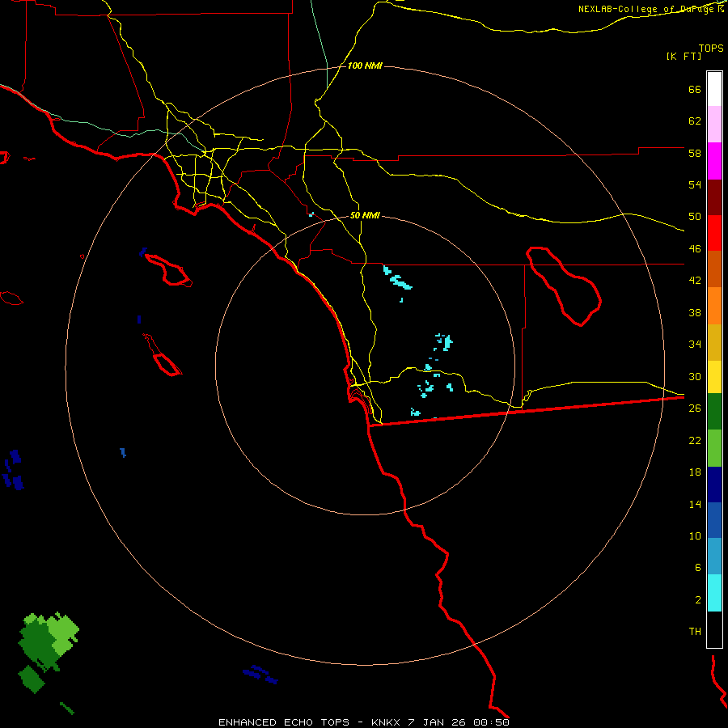Click the "100 NMI" range ring label
Image resolution: width=728 pixels, height=728 pixels.
(365, 66)
